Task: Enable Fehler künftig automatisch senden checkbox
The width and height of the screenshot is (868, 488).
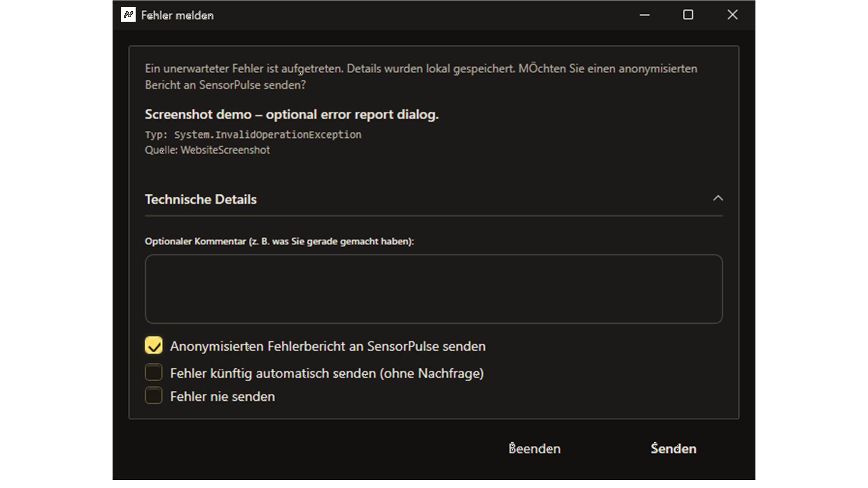Action: click(154, 373)
